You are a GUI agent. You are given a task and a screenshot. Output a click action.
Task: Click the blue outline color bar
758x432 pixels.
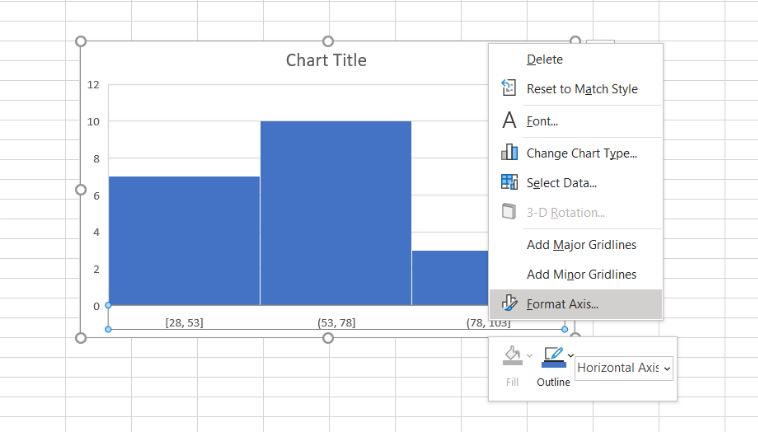554,364
